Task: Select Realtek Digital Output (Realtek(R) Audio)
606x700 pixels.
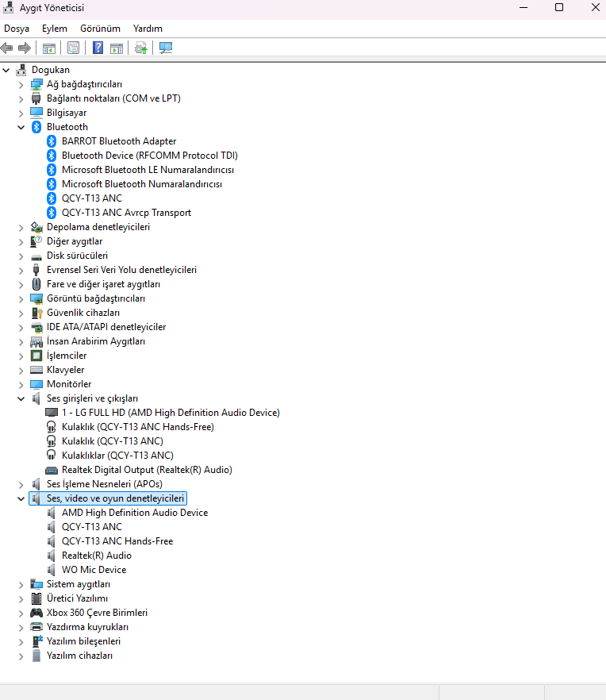Action: click(147, 470)
